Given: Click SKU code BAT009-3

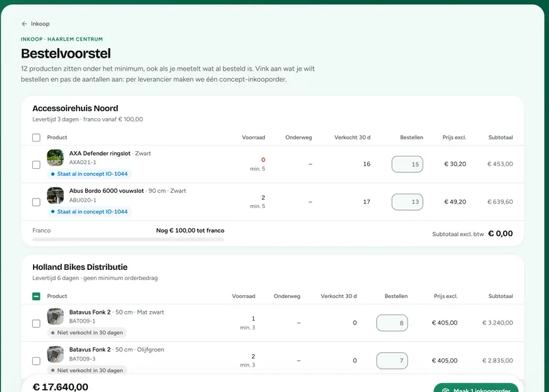Looking at the screenshot, I should point(82,359).
